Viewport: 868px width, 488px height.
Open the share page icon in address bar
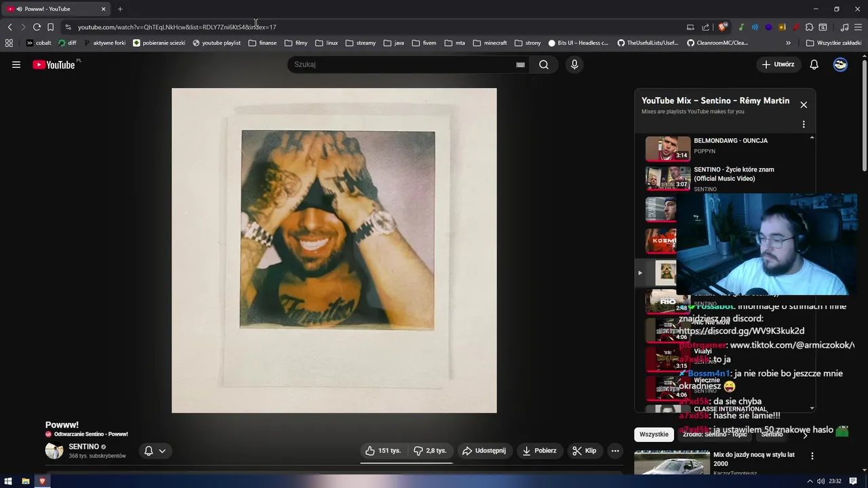[705, 27]
